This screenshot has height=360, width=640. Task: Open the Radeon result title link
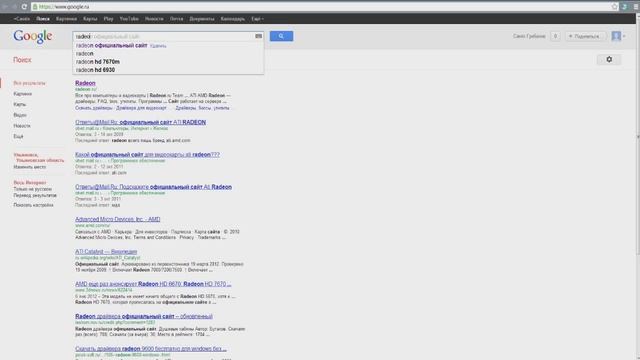(85, 83)
